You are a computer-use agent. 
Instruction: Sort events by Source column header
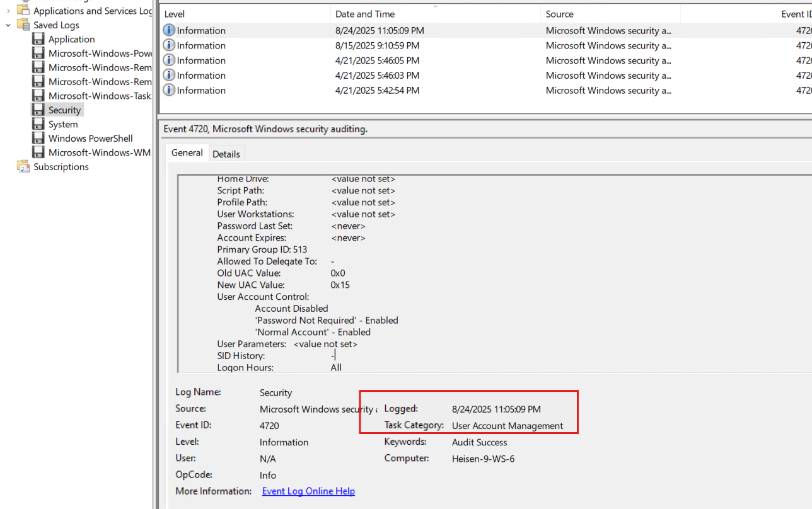tap(560, 14)
